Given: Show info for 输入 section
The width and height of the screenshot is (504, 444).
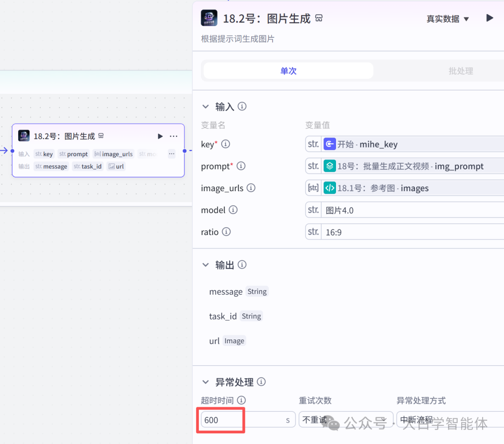Looking at the screenshot, I should (x=242, y=106).
